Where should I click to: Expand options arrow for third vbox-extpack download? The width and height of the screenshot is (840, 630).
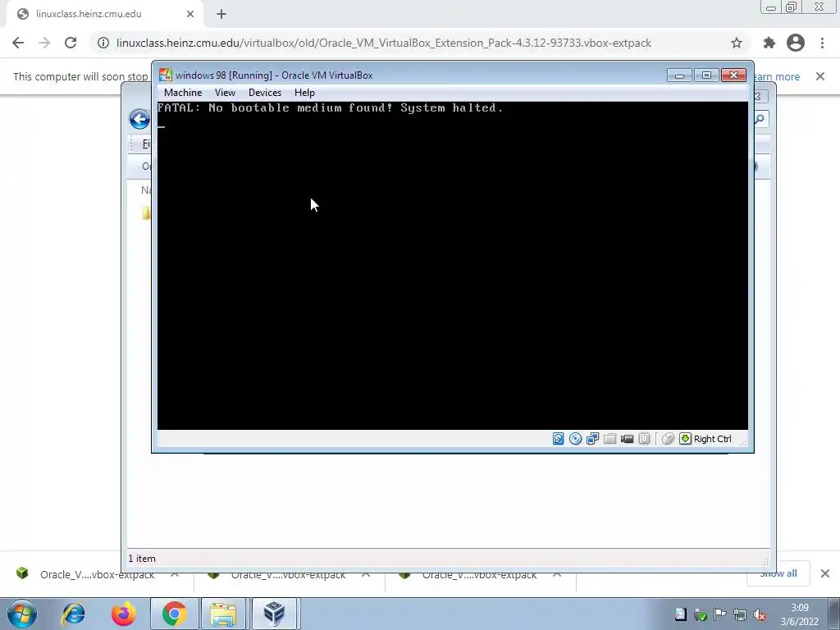click(557, 574)
